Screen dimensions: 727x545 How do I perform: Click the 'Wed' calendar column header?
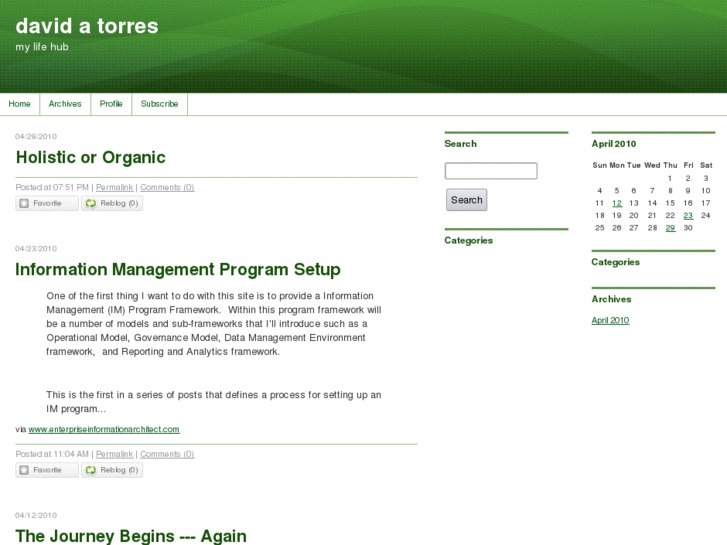[x=652, y=165]
